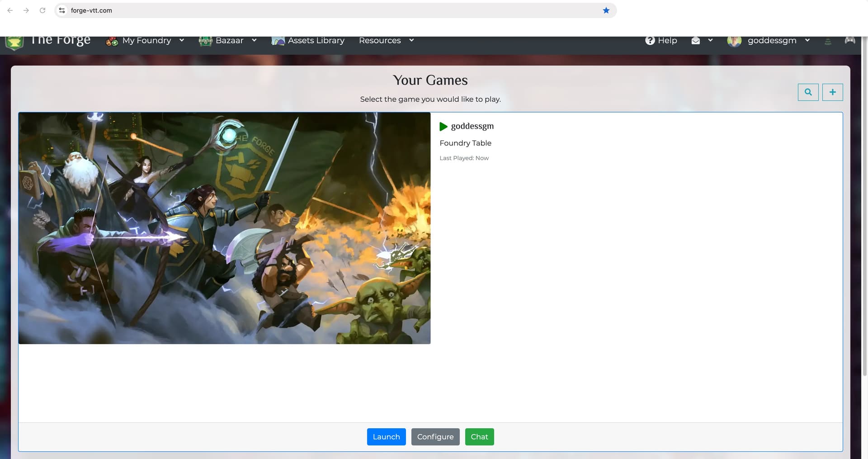The image size is (868, 459).
Task: Reload the page with the refresh icon
Action: click(x=42, y=10)
